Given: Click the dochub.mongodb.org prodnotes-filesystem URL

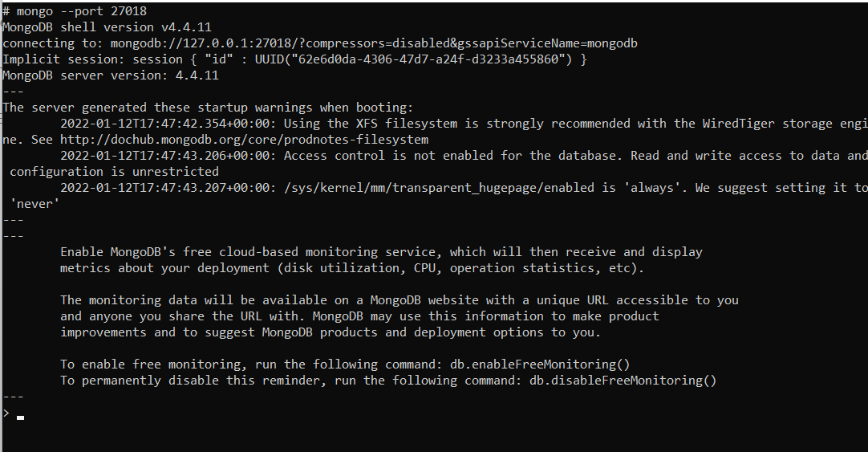Looking at the screenshot, I should (244, 140).
